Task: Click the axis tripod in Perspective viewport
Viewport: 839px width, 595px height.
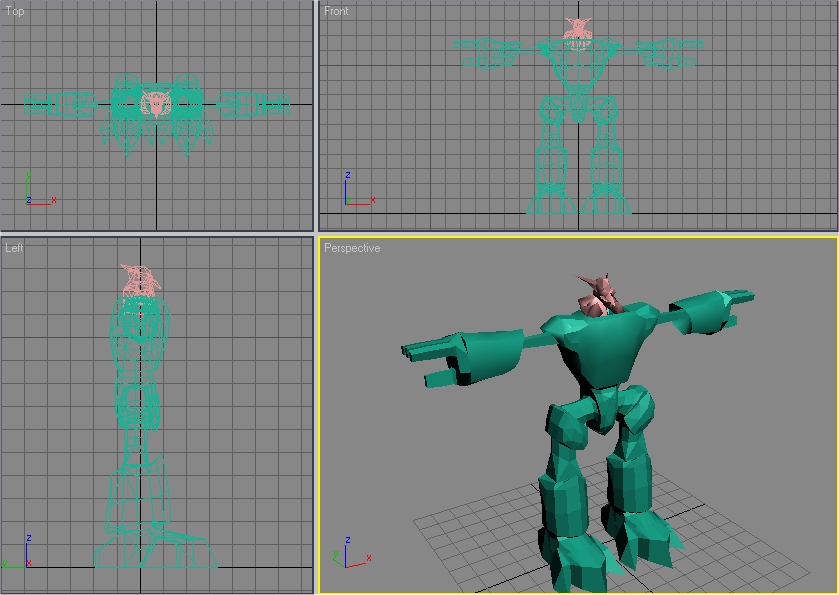Action: (x=350, y=553)
